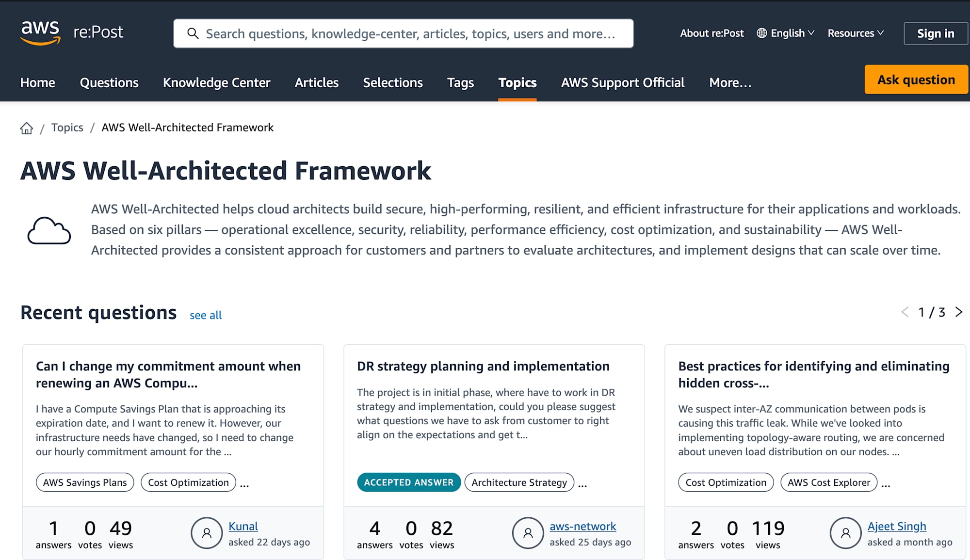Open the Questions nav tab
The width and height of the screenshot is (970, 560).
click(109, 82)
